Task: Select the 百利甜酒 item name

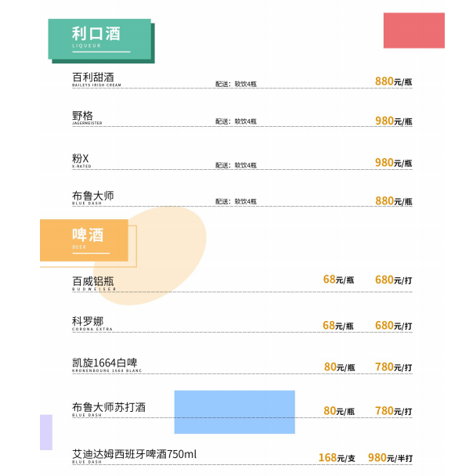Action: pos(93,77)
